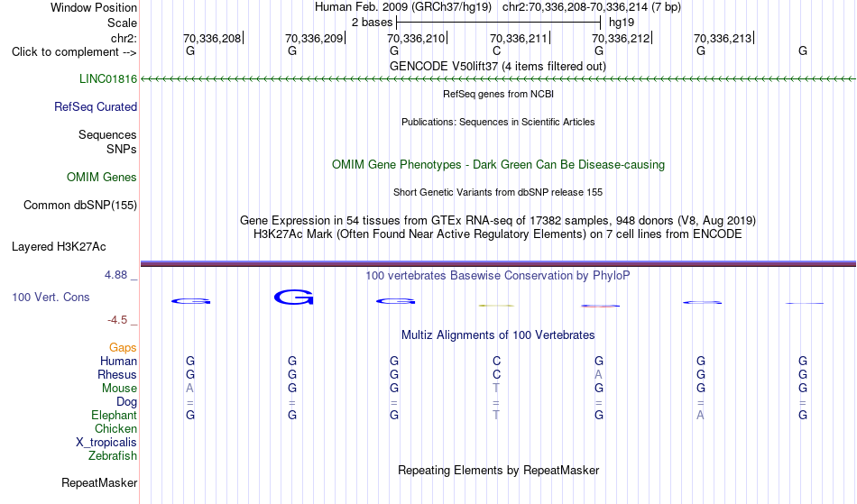The image size is (857, 504).
Task: Click the LINC01816 gene label
Action: pyautogui.click(x=107, y=78)
